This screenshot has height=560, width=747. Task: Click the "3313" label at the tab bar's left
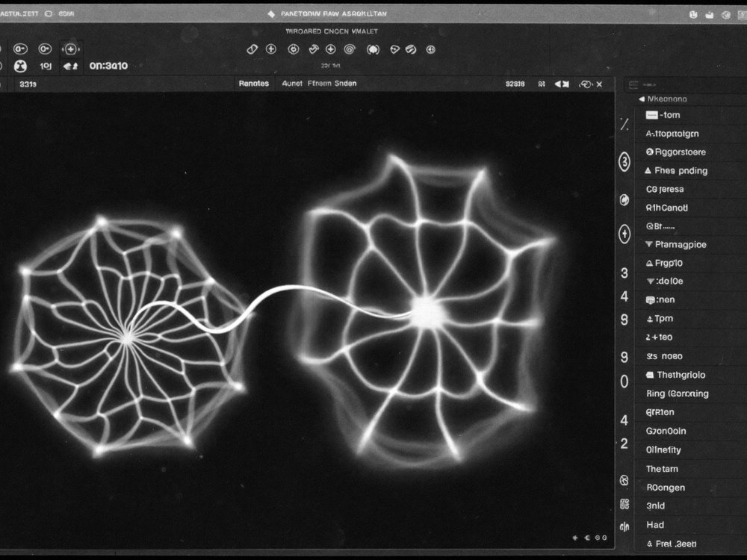(x=28, y=84)
